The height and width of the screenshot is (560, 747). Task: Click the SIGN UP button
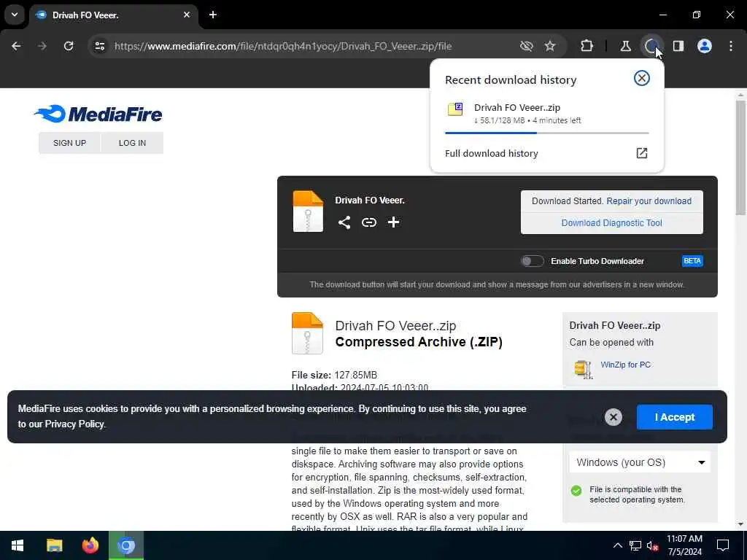pos(69,143)
